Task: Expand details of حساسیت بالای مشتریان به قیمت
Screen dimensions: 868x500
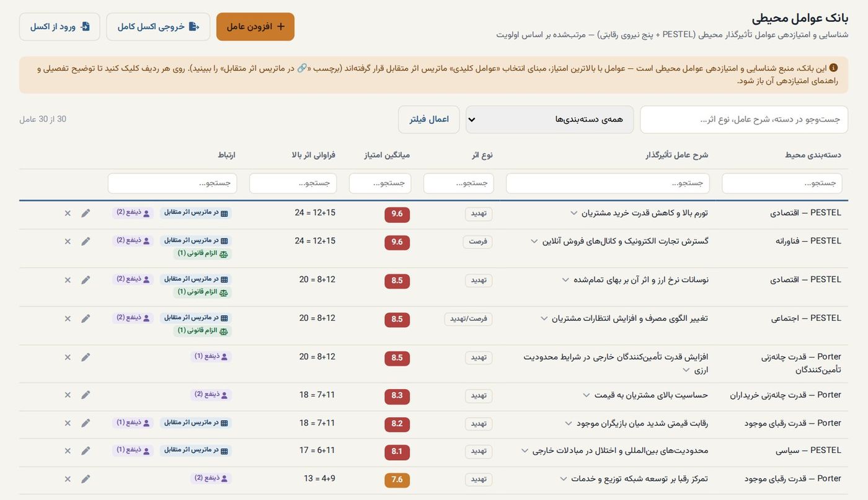Action: coord(586,395)
